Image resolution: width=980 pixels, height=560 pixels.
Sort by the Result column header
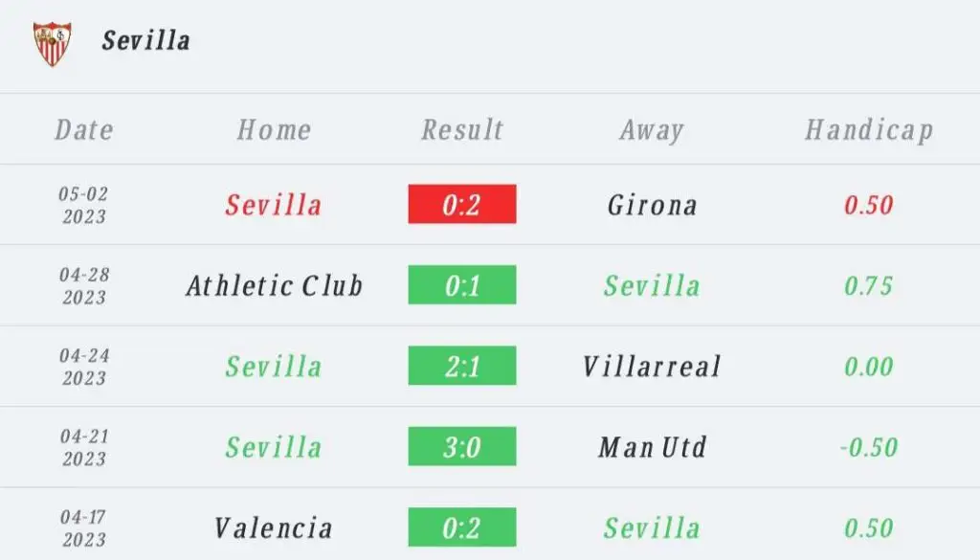[x=462, y=130]
